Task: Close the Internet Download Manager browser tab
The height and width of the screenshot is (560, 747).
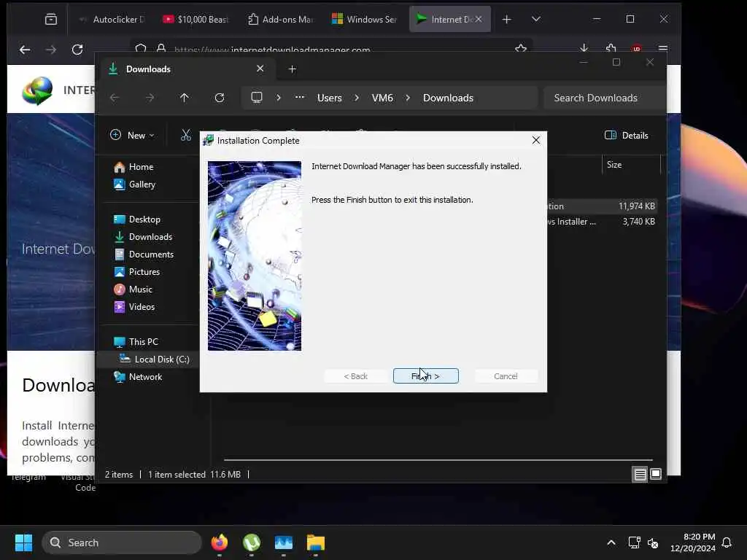Action: 479,19
